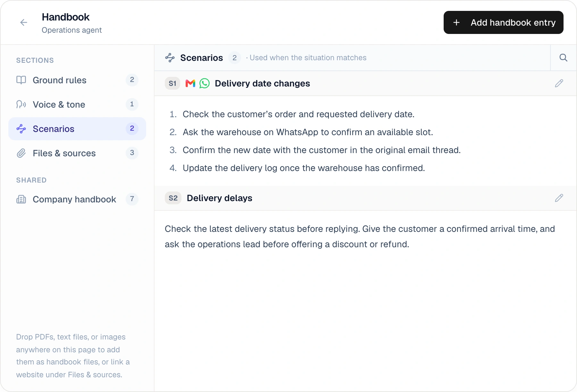Click the Delivery delays title
This screenshot has height=392, width=577.
(220, 198)
